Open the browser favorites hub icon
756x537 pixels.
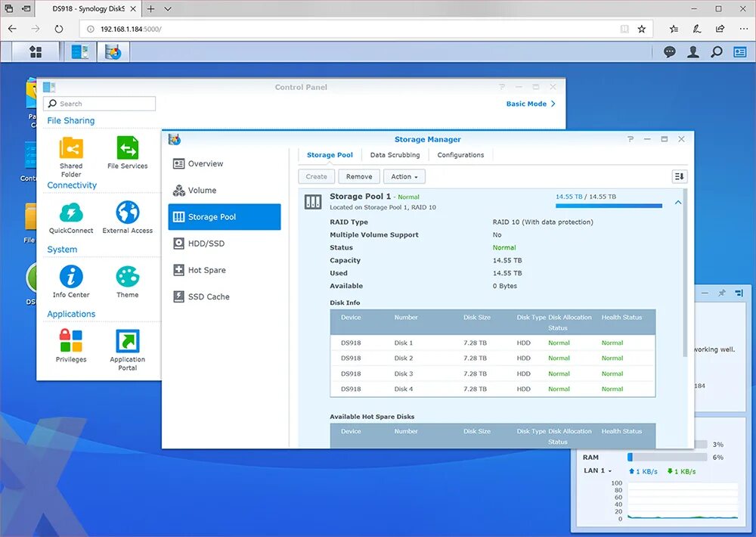tap(674, 29)
